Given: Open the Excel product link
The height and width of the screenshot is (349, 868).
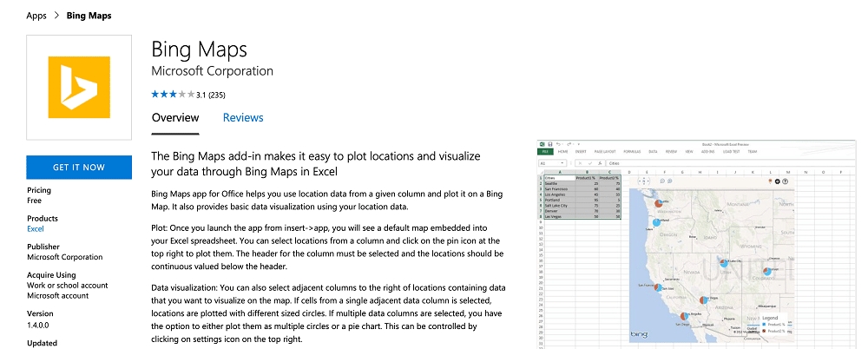Looking at the screenshot, I should (36, 229).
